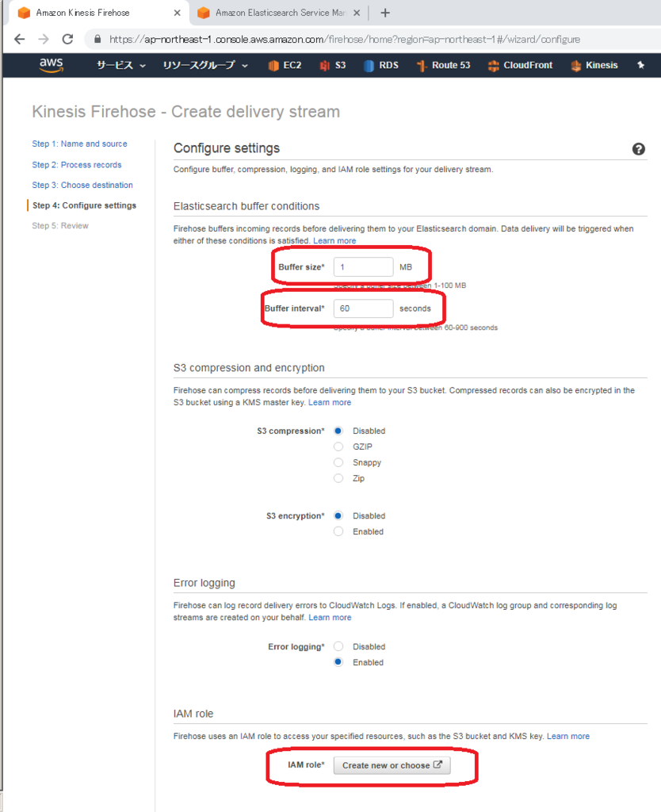The image size is (661, 812).
Task: Click the padlock icon in address bar
Action: coord(97,40)
